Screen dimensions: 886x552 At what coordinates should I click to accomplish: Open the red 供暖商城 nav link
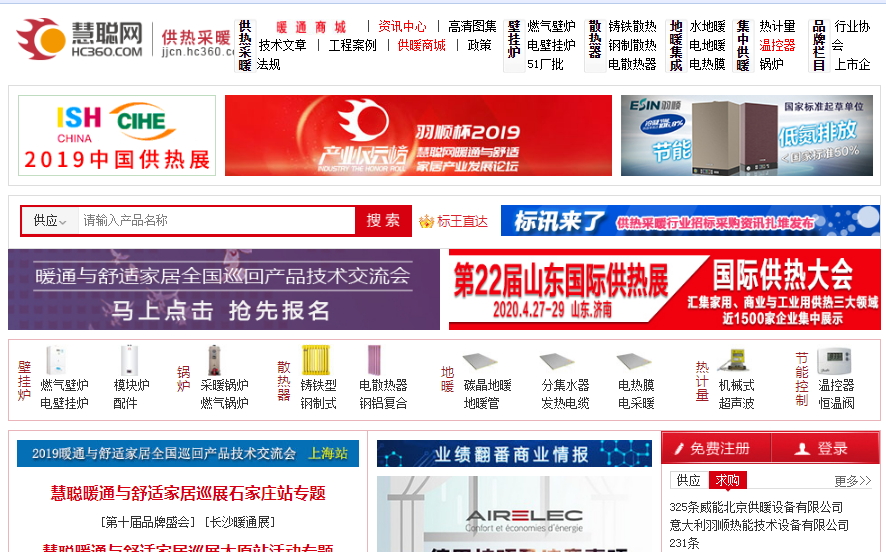[x=422, y=45]
